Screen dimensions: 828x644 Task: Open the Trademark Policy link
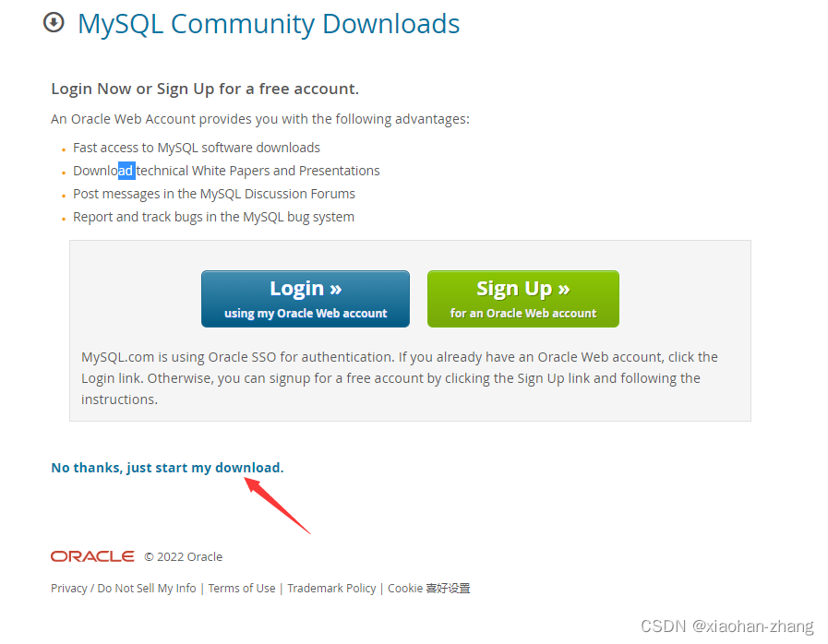331,588
